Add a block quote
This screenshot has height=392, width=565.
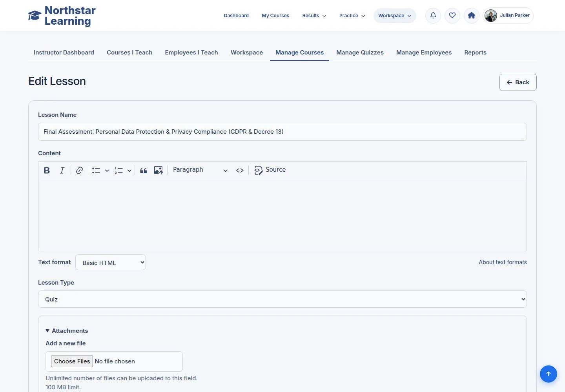click(144, 170)
